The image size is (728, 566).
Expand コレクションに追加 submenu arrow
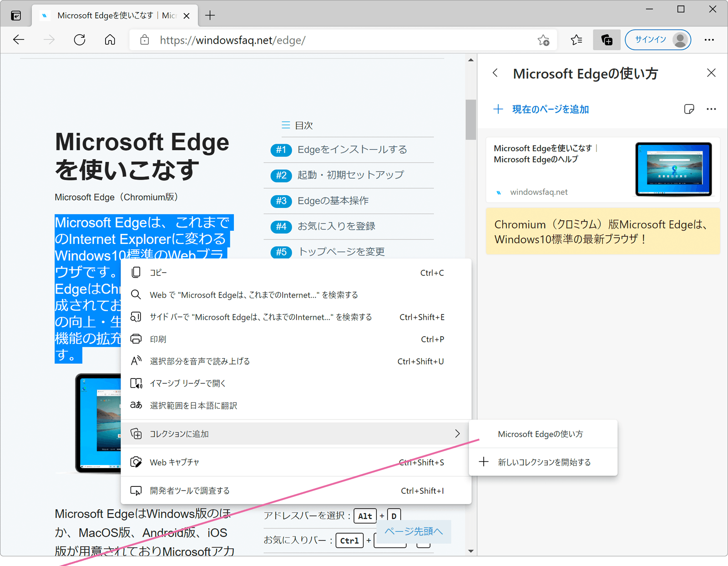(x=457, y=434)
